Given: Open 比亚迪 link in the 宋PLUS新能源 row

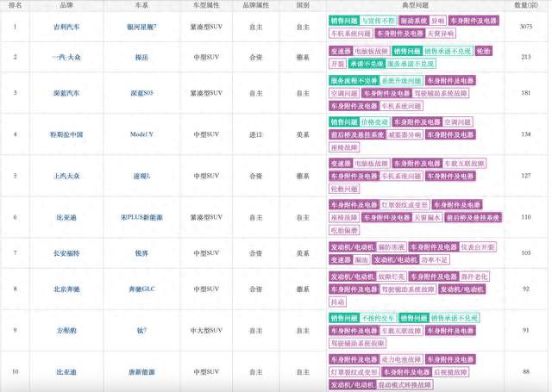Looking at the screenshot, I should (x=66, y=217).
